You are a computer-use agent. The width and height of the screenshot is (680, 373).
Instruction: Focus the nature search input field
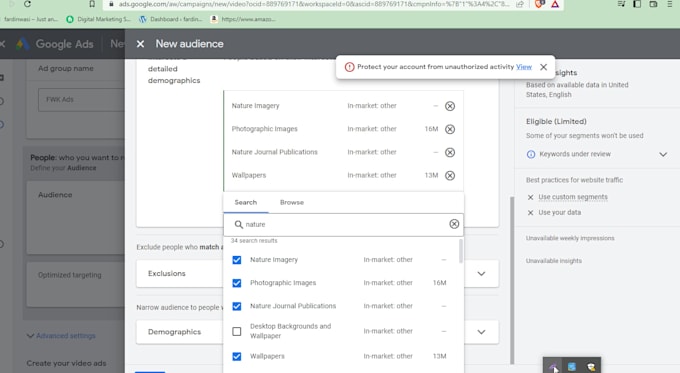[343, 224]
